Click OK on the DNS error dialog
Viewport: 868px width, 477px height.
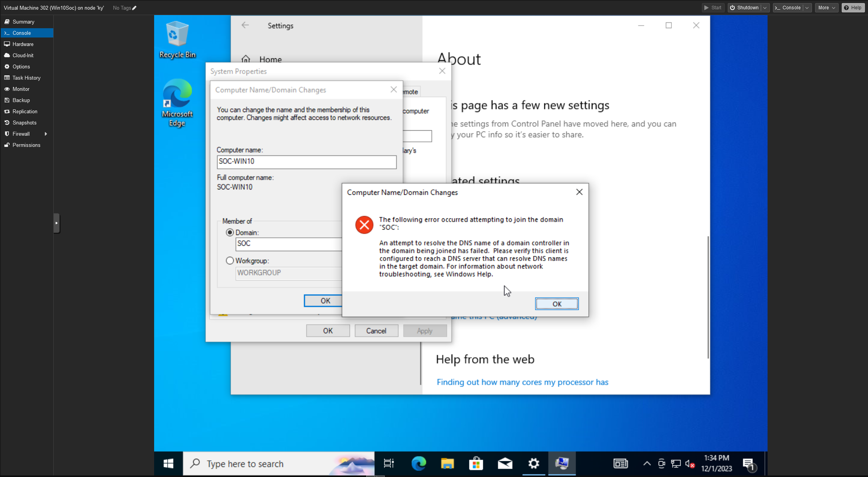pos(556,304)
